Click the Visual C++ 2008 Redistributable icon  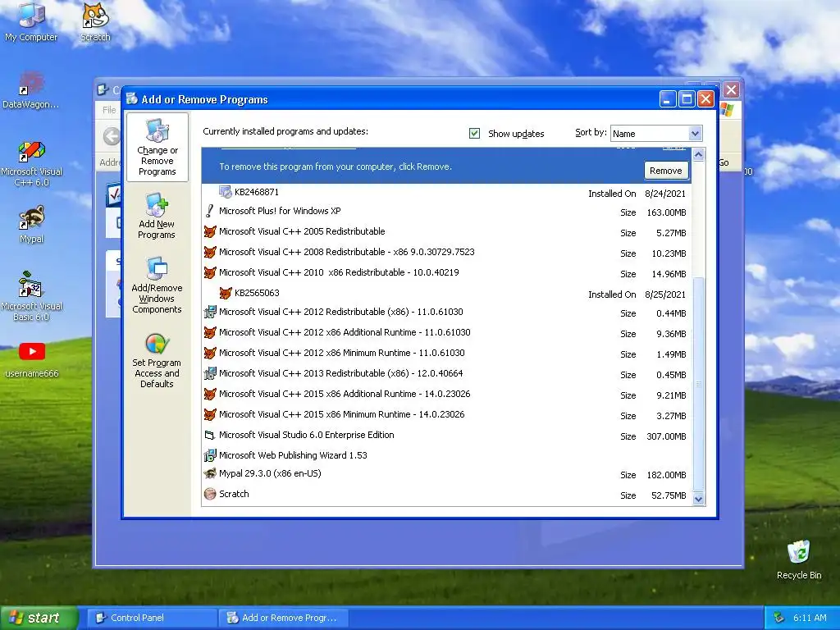(x=210, y=252)
